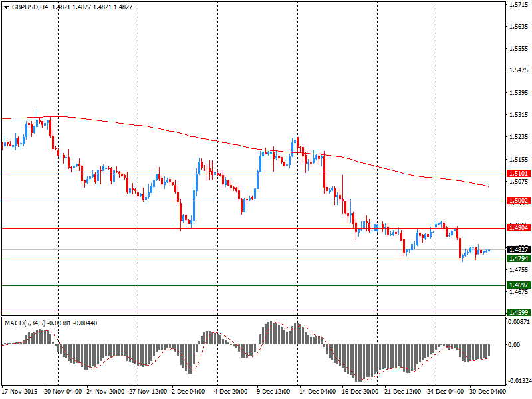Click the 17 Nov 2015 date label
This screenshot has width=532, height=399.
click(19, 391)
